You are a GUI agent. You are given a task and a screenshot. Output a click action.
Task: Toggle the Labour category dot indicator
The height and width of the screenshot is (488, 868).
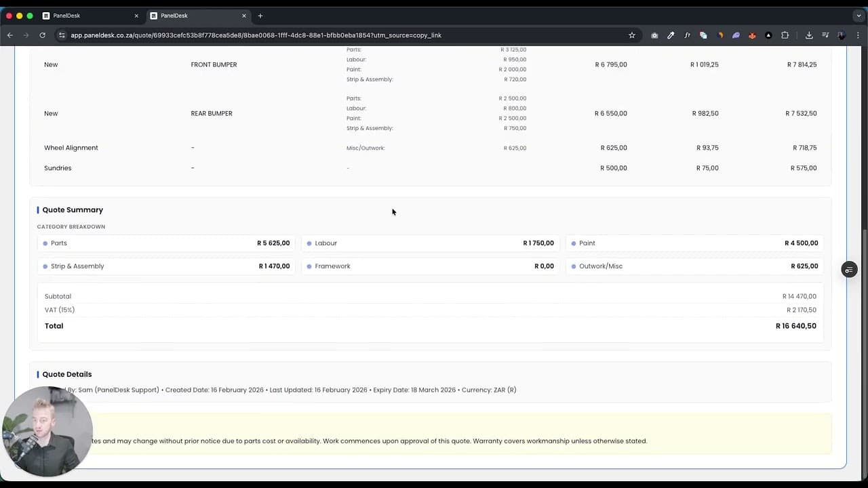pyautogui.click(x=310, y=243)
